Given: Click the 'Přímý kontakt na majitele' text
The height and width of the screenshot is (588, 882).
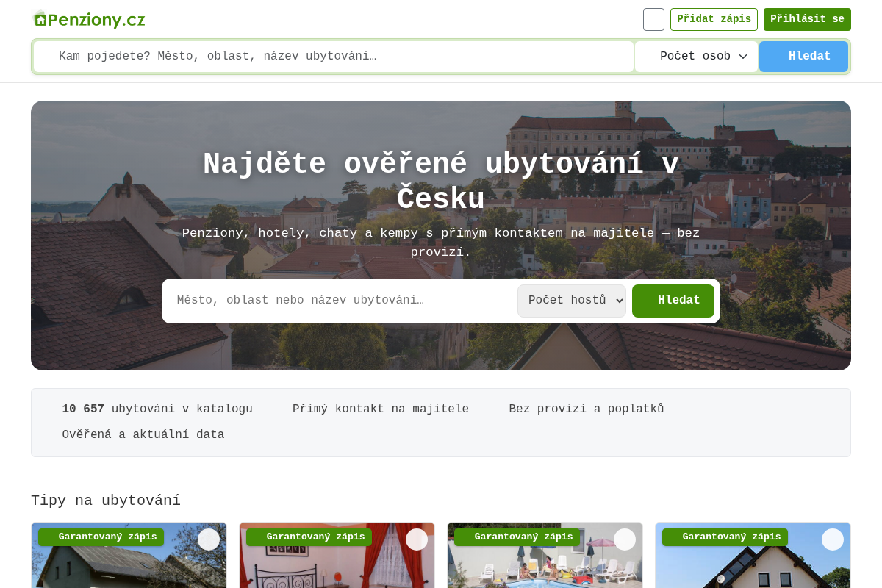Looking at the screenshot, I should point(381,409).
